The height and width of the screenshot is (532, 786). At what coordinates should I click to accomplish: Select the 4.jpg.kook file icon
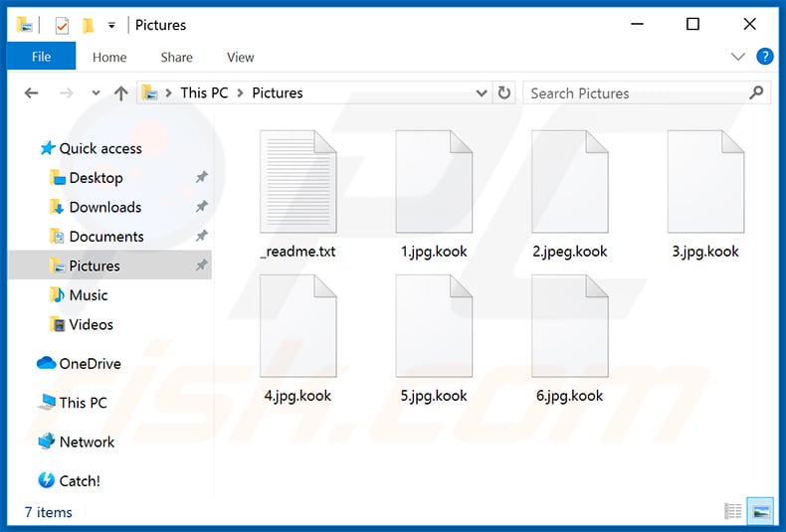pos(298,325)
